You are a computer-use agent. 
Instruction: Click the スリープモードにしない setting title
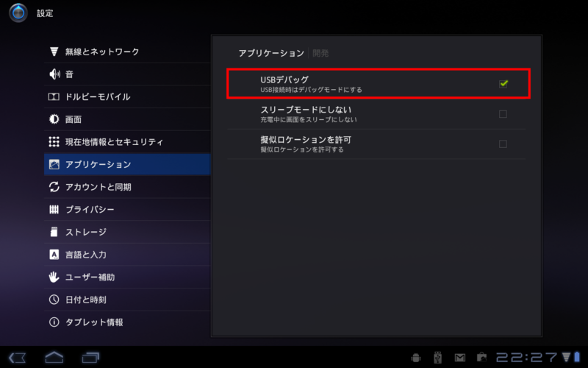pos(306,110)
